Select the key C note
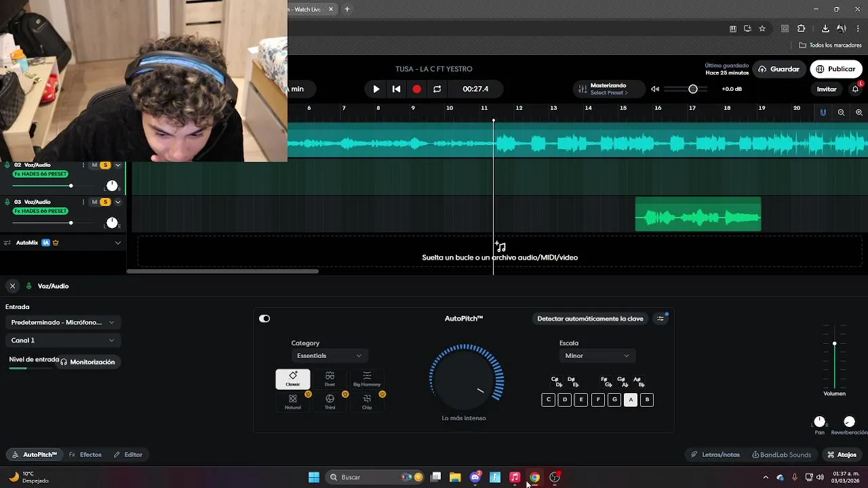The height and width of the screenshot is (488, 868). point(548,400)
